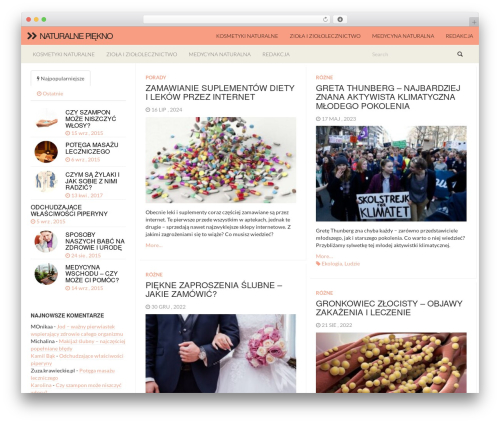The height and width of the screenshot is (423, 500).
Task: Click commenter name Kamil Bąk
Action: 43,356
